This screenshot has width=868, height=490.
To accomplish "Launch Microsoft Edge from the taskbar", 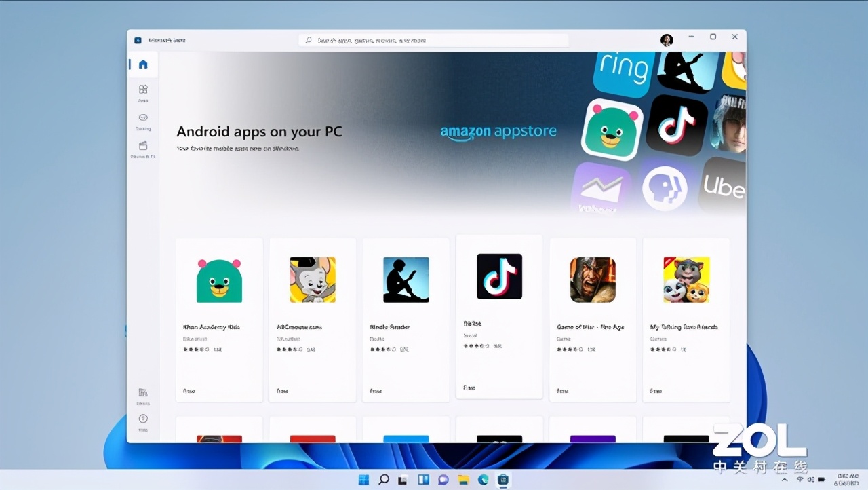I will [483, 479].
